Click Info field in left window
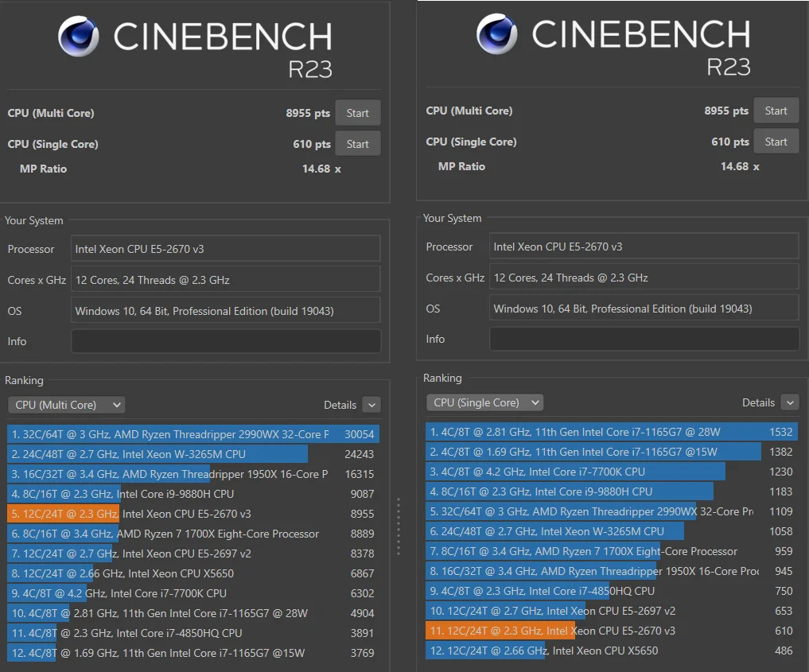 coord(226,341)
